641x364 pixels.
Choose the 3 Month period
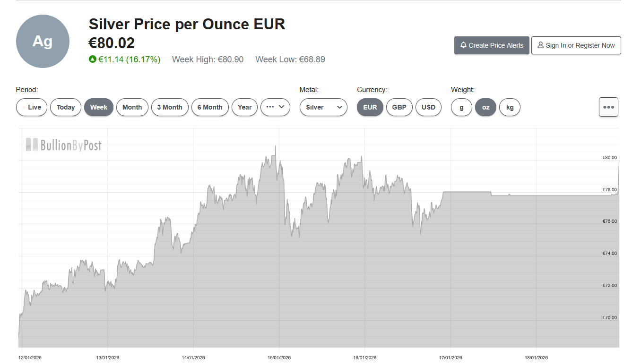point(170,107)
